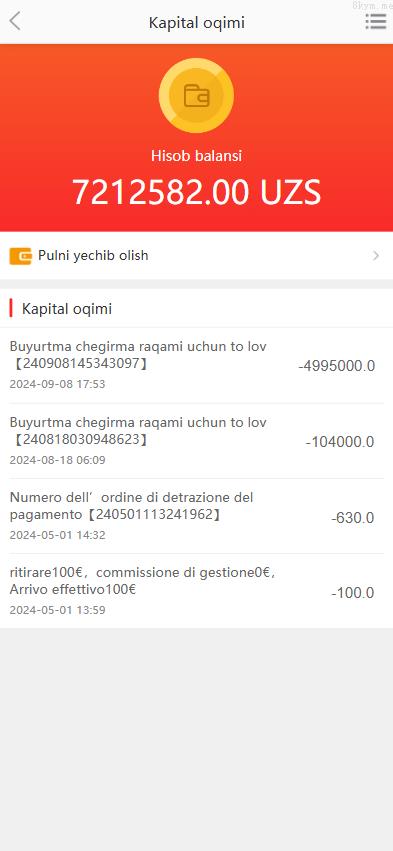Viewport: 393px width, 851px height.
Task: Open the Pulni yechib olish withdrawal link
Action: coord(196,256)
